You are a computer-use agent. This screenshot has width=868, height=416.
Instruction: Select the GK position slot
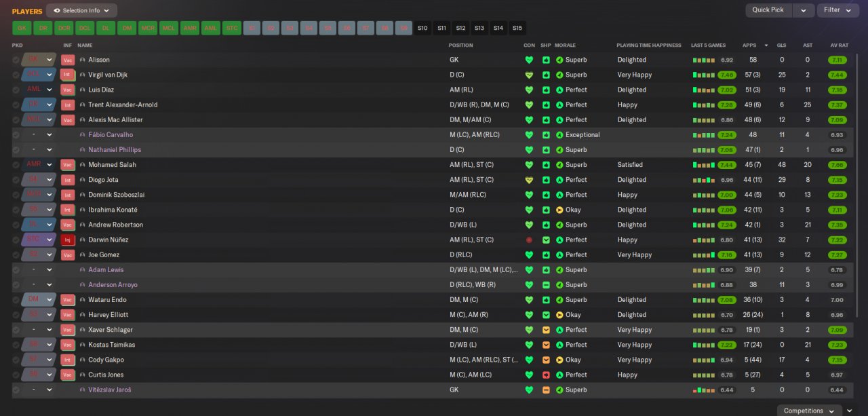coord(22,28)
